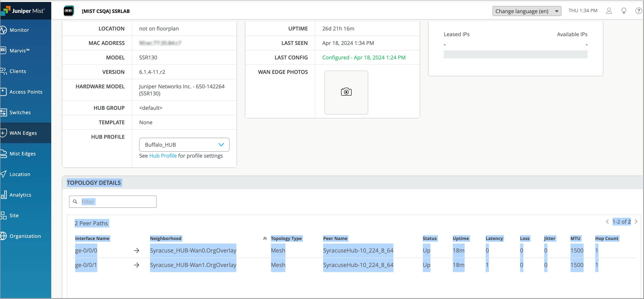Navigate to Clients section
The image size is (644, 299).
pyautogui.click(x=18, y=71)
